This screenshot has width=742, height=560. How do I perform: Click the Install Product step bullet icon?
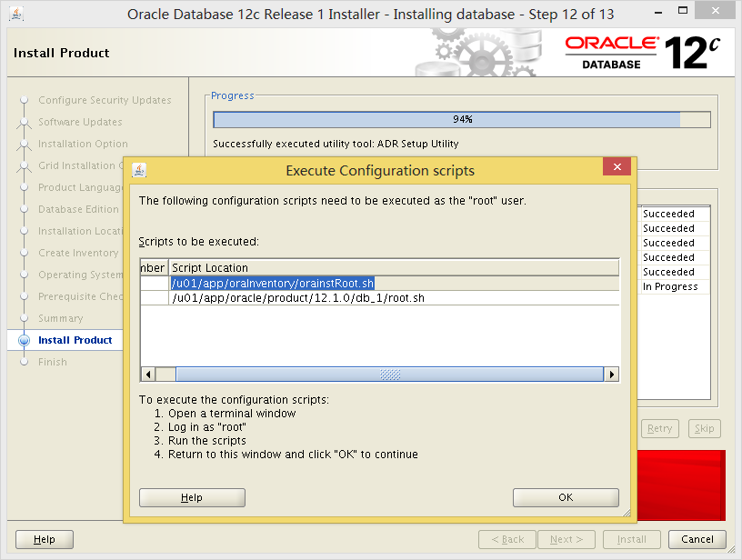(x=25, y=341)
